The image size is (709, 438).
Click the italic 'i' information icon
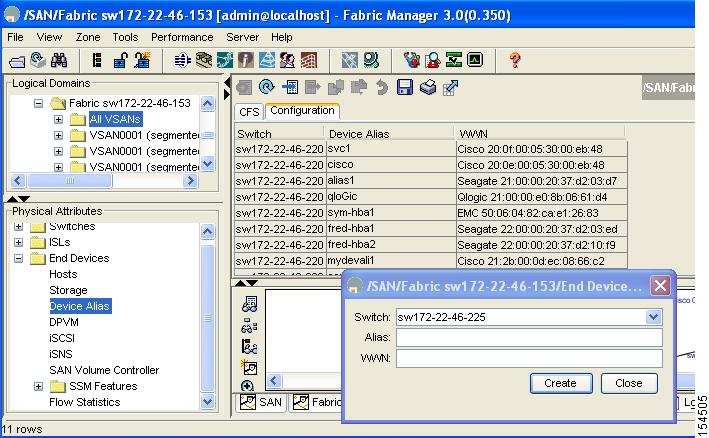[x=246, y=60]
